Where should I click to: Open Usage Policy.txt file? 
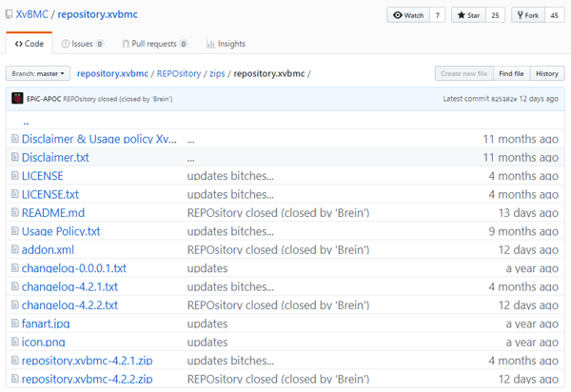(x=61, y=231)
